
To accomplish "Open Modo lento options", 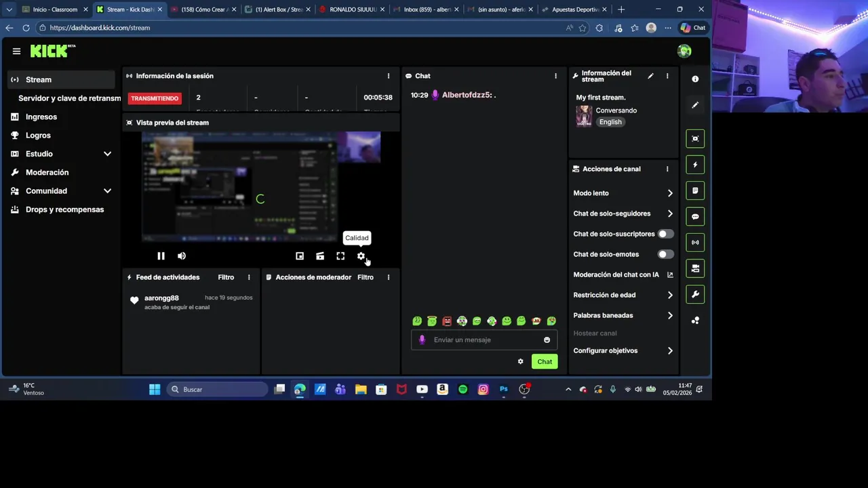I will (623, 193).
